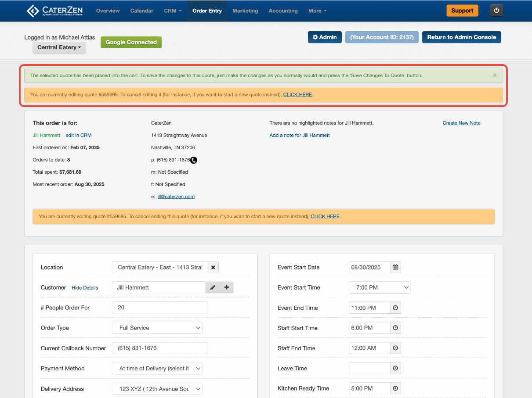Open the Payment Method dropdown

click(157, 369)
